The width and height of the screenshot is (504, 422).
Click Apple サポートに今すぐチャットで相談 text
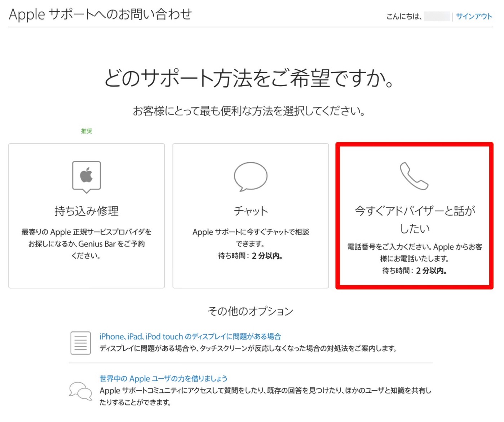251,238
